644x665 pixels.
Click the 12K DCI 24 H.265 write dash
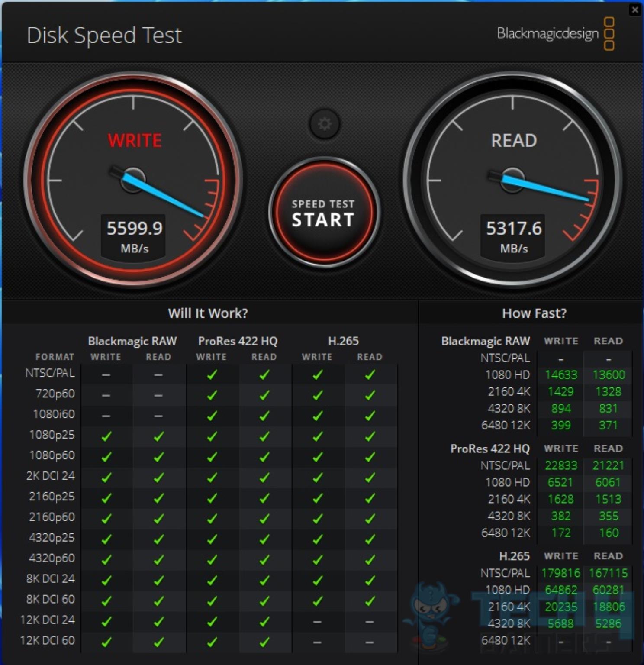pos(317,622)
